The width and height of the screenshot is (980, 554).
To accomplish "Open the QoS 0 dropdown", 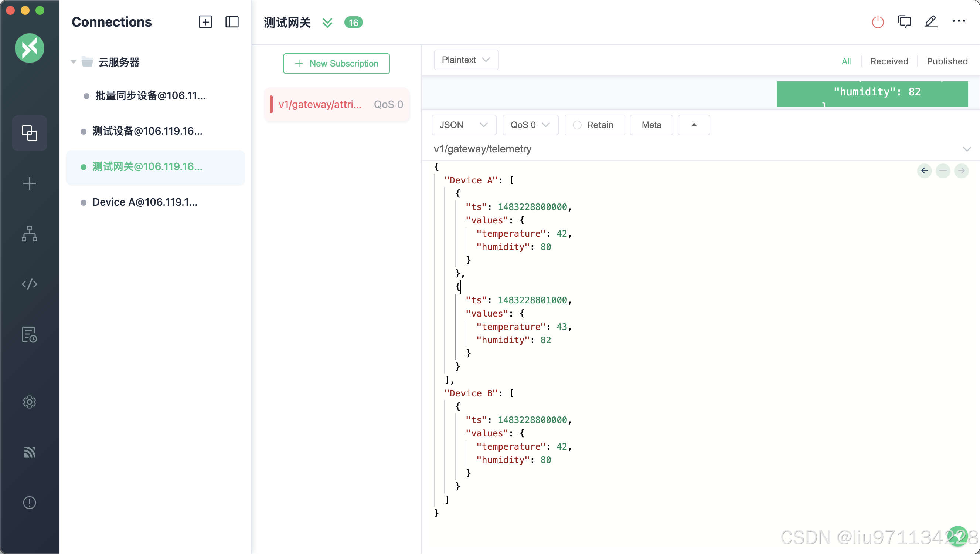I will tap(530, 125).
